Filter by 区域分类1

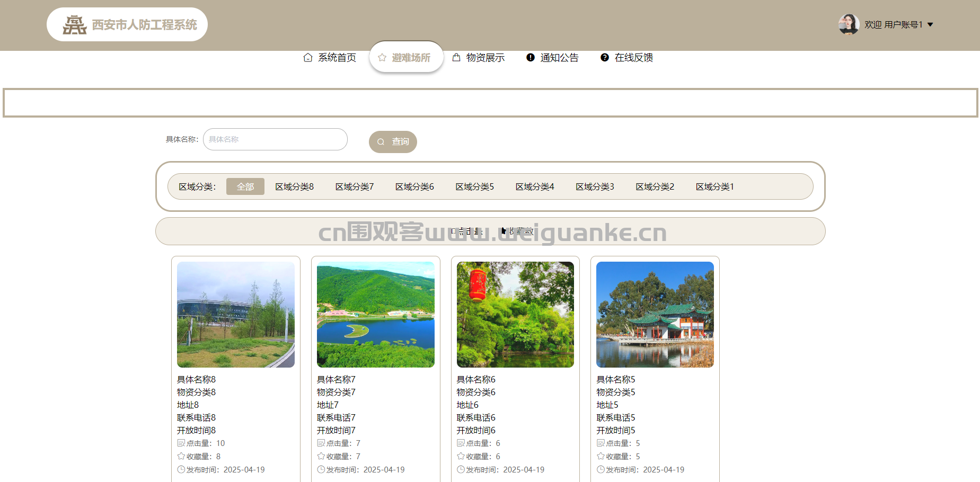click(714, 186)
